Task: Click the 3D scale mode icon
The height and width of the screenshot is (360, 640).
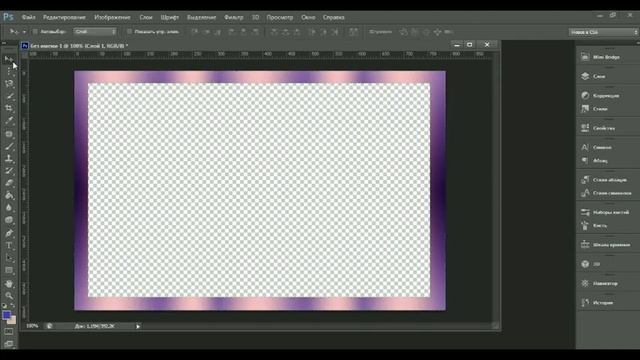Action: click(x=449, y=32)
